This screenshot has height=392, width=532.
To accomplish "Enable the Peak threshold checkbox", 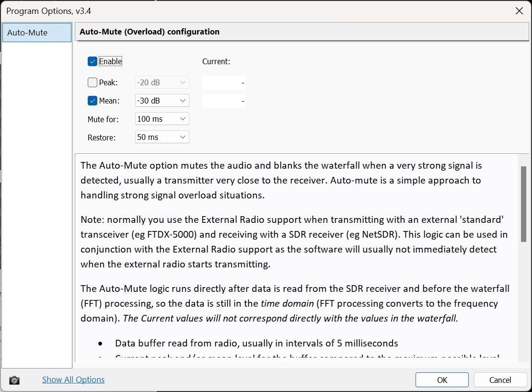I will (x=93, y=82).
